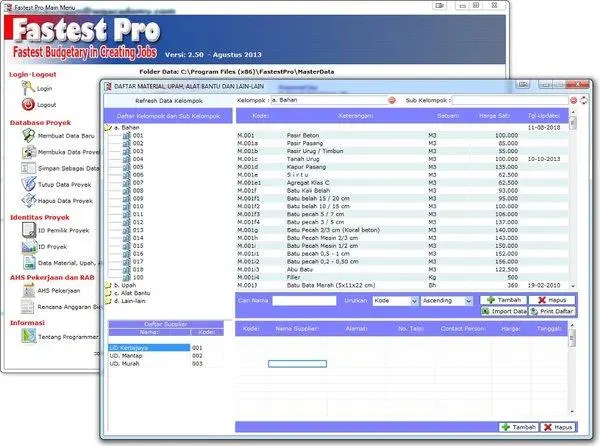Click the Hapus Data Proyek icon
This screenshot has width=600, height=446.
pos(29,200)
